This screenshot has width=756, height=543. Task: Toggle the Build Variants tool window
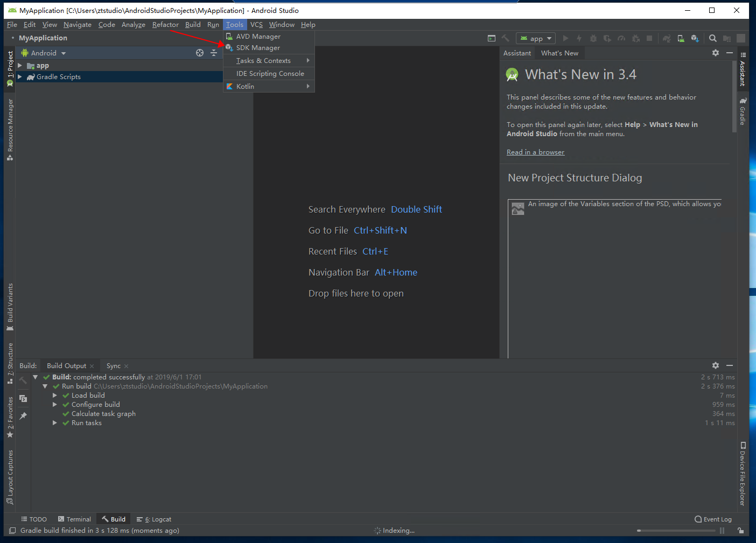pos(10,307)
